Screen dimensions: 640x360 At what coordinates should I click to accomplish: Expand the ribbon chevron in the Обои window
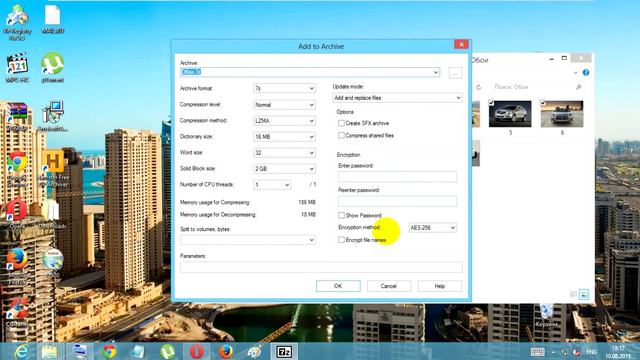point(575,73)
